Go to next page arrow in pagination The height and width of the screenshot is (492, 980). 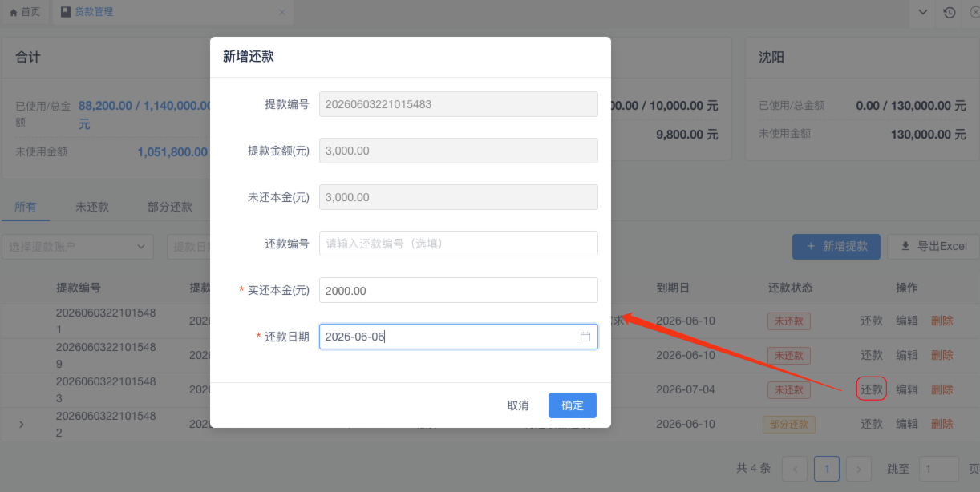pos(859,469)
